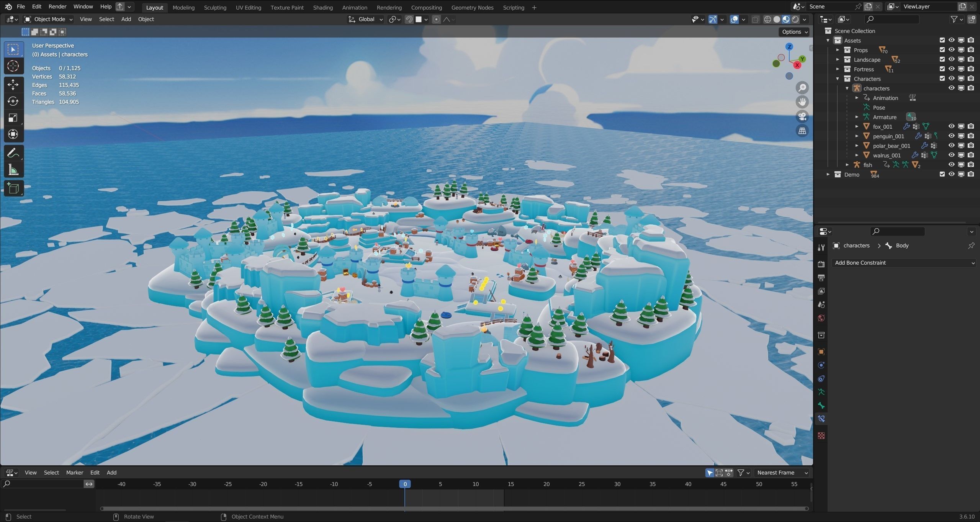The width and height of the screenshot is (980, 522).
Task: Click the outliner search field
Action: coord(892,19)
